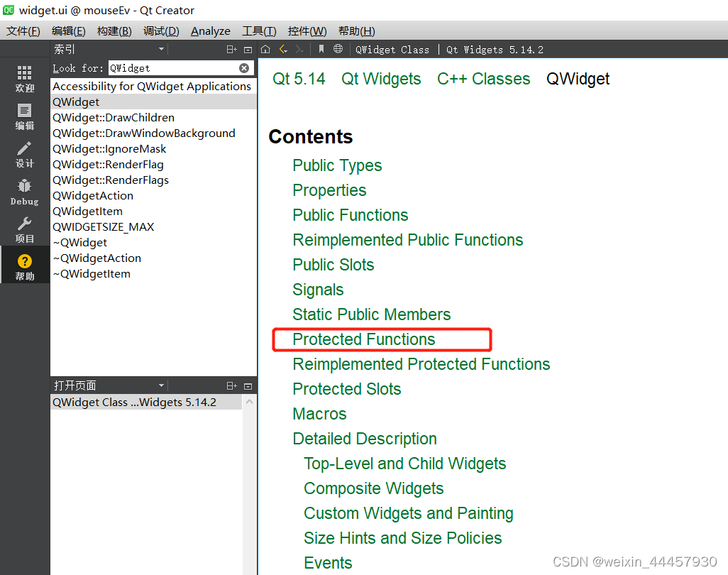
Task: Switch to Design (设计) mode
Action: 25,154
